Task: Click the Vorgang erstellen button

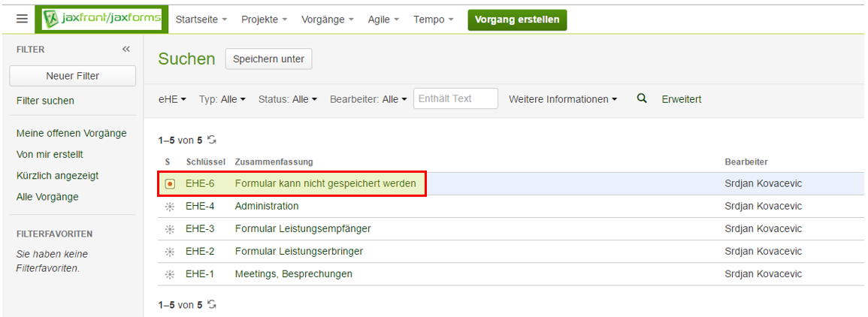Action: pos(517,20)
